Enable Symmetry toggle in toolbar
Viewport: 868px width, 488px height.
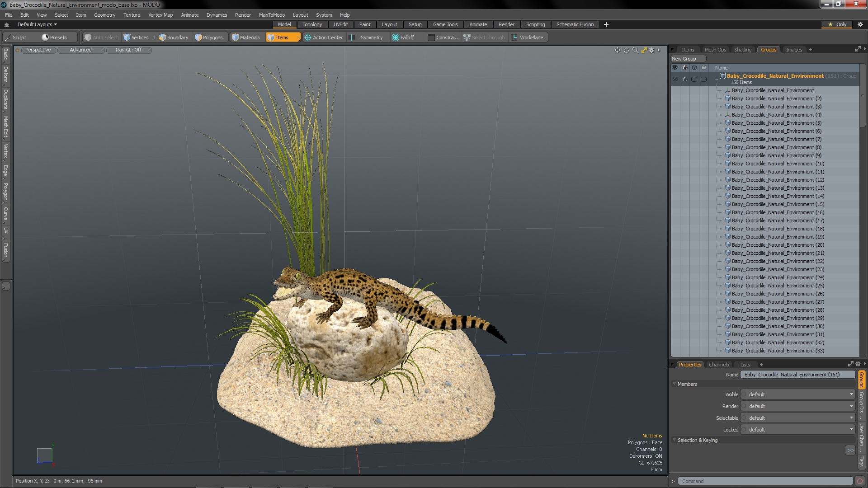pyautogui.click(x=367, y=38)
